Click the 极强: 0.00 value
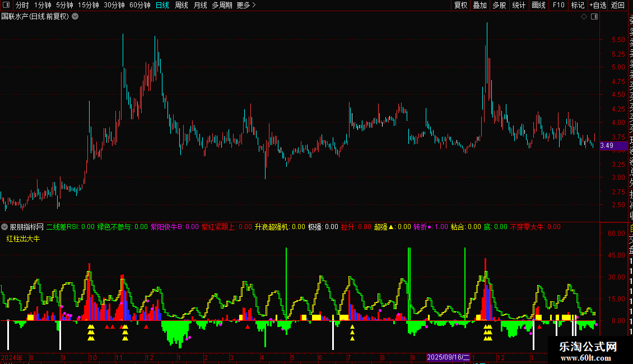The height and width of the screenshot is (364, 633). [x=323, y=227]
